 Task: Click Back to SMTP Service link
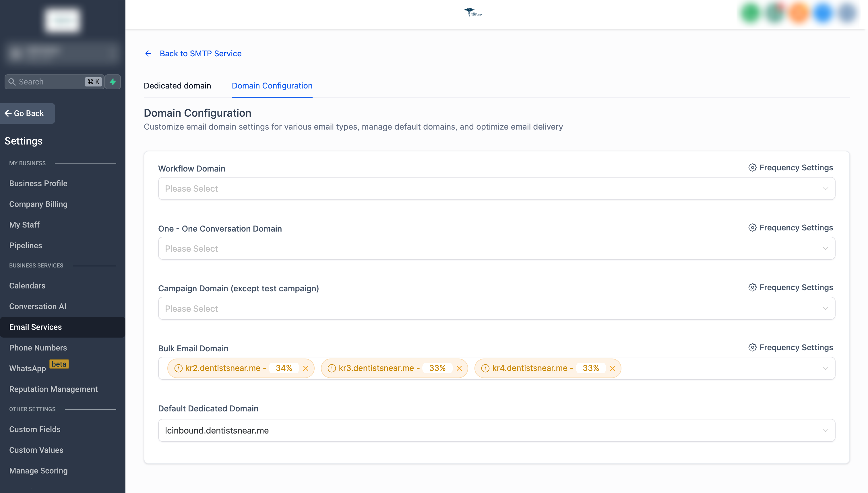[x=200, y=53]
